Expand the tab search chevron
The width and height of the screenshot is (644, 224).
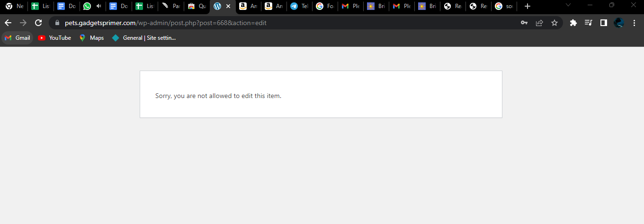coord(568,6)
